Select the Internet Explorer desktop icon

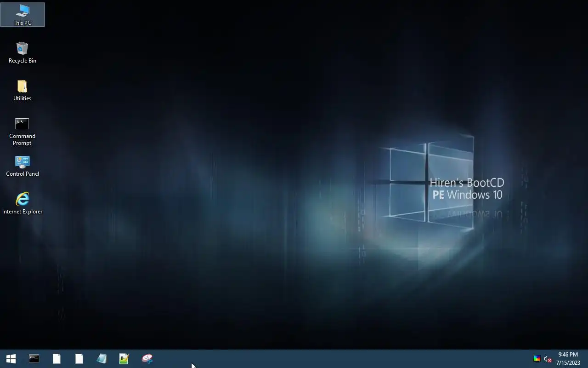(x=22, y=203)
